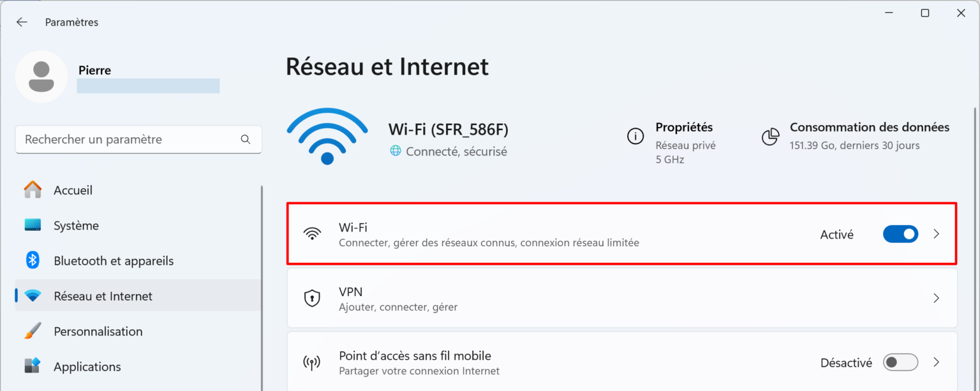Expand Point d'accès sans fil mobile settings
Viewport: 980px width, 391px height.
tap(936, 362)
